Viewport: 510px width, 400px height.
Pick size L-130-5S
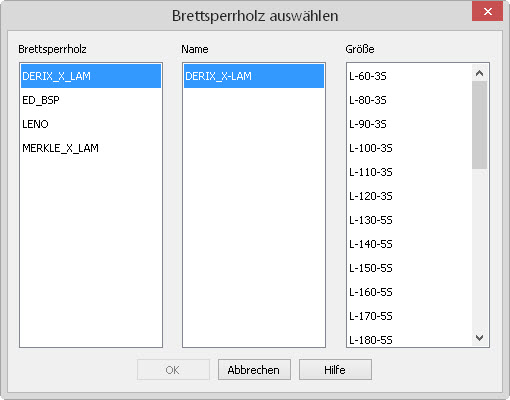point(410,220)
